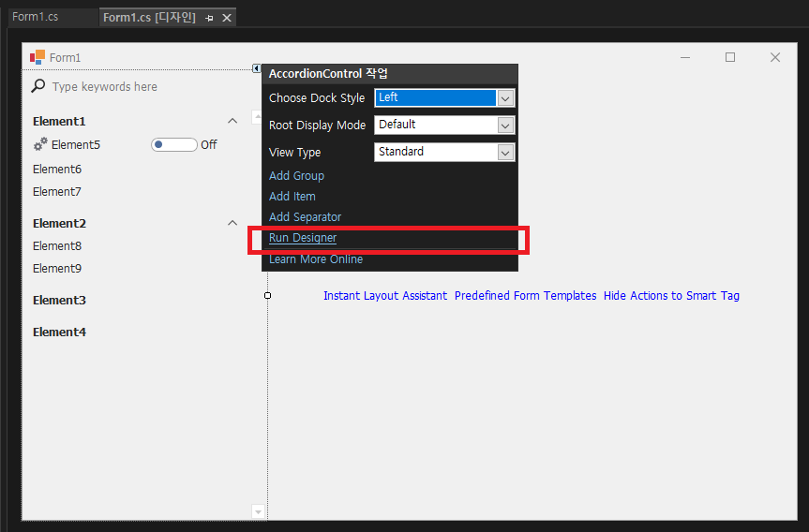Click the Add Item link
The height and width of the screenshot is (532, 809).
[x=292, y=197]
